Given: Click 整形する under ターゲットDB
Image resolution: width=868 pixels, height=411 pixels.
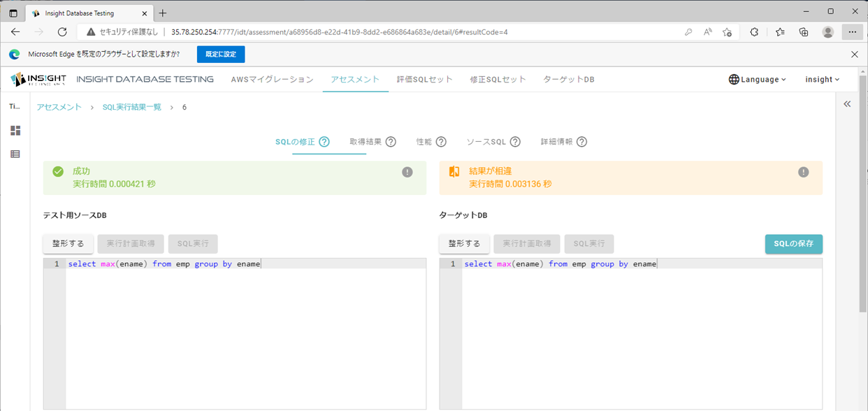Looking at the screenshot, I should coord(464,244).
